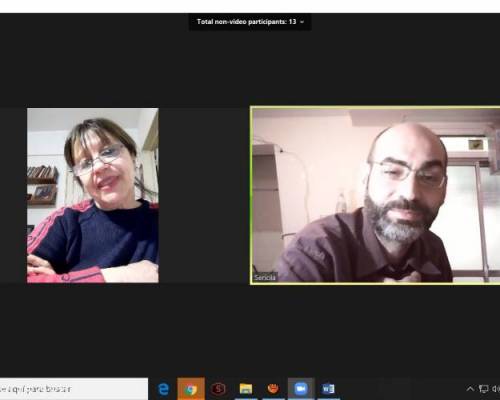The height and width of the screenshot is (400, 500).
Task: Expand the Total non-video participants dropdown
Action: pyautogui.click(x=250, y=22)
